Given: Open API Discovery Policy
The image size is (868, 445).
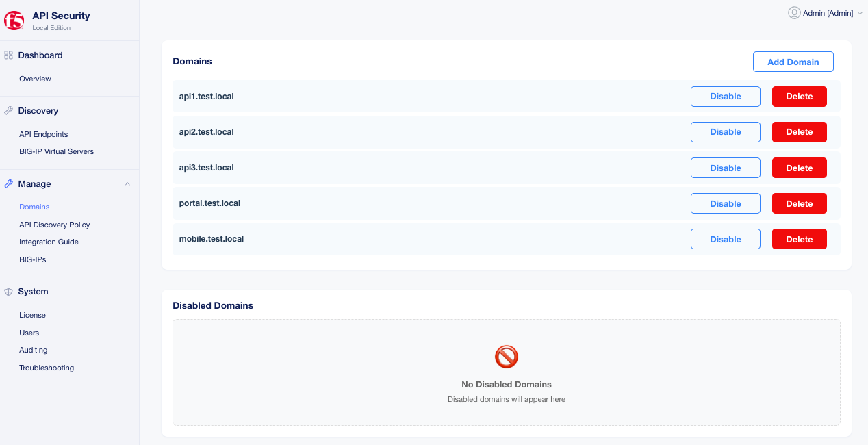Looking at the screenshot, I should (55, 225).
